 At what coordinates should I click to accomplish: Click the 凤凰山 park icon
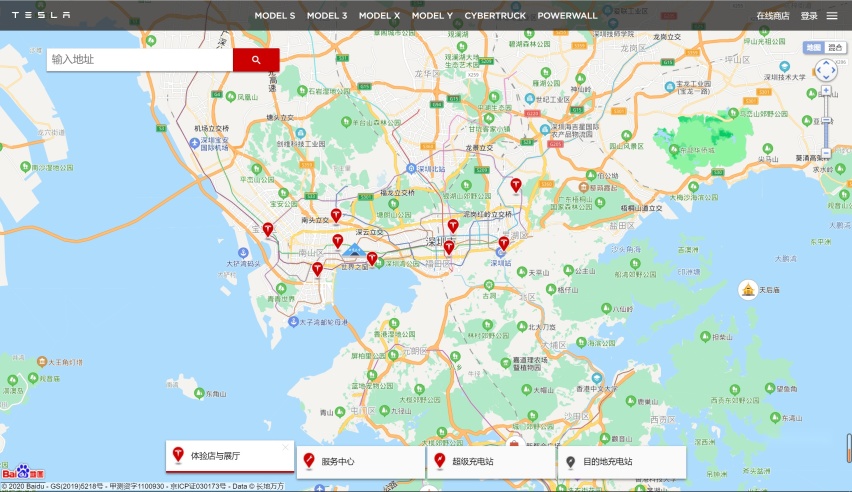click(x=230, y=96)
